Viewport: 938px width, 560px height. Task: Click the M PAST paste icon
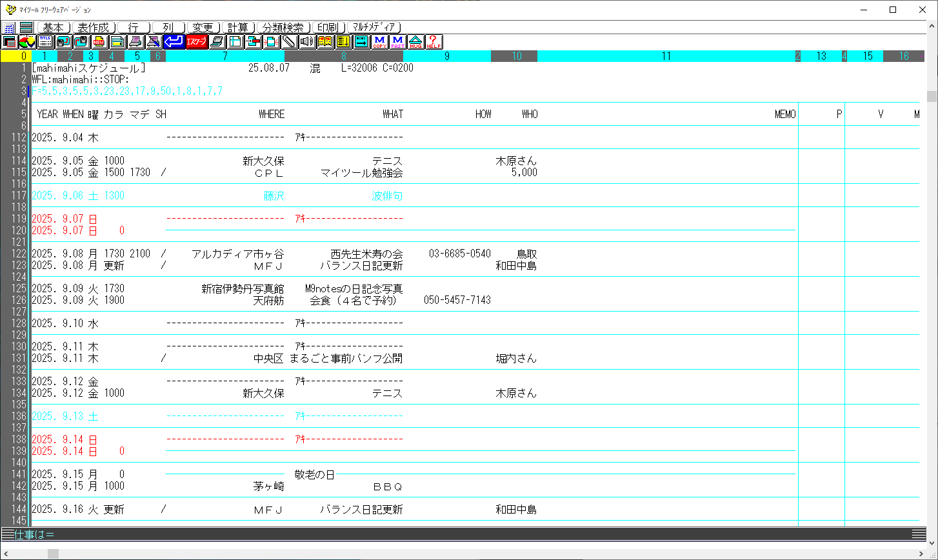397,42
